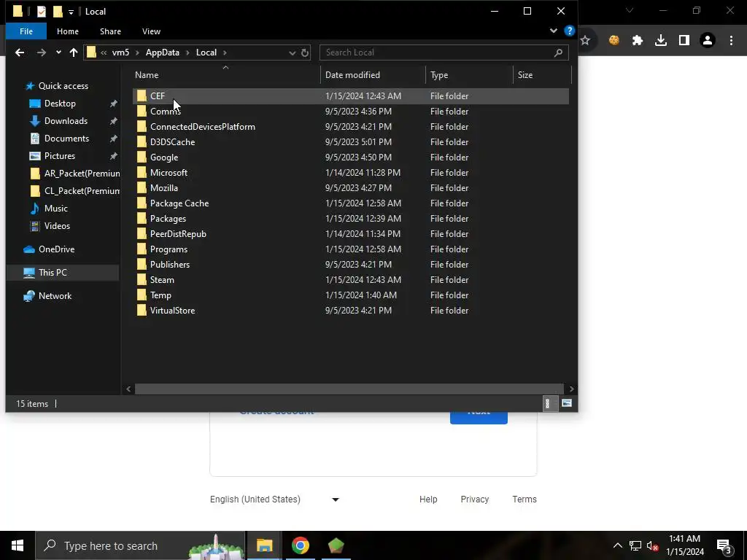Select the Microsoft folder icon
Screen dimensions: 747x560
tap(142, 172)
